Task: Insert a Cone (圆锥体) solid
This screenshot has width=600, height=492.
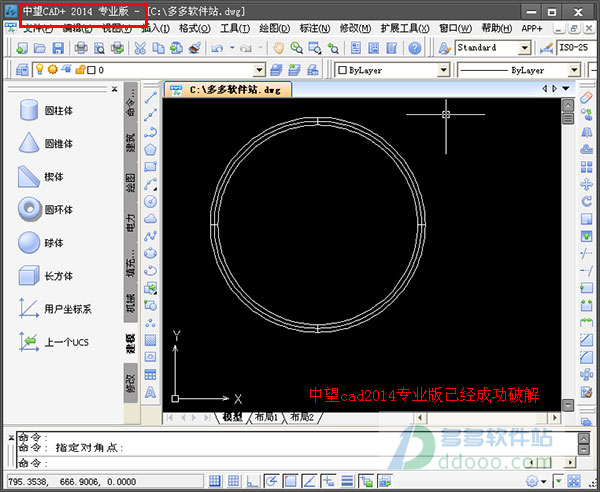Action: [x=46, y=143]
